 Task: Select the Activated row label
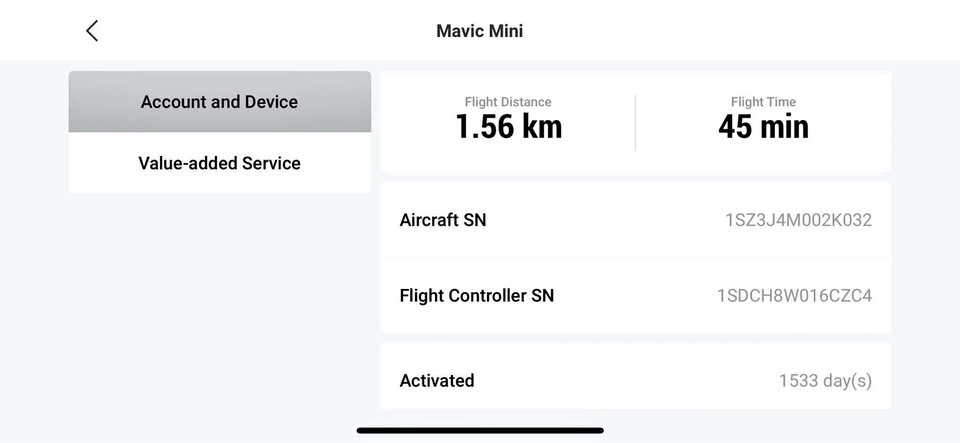pos(437,381)
